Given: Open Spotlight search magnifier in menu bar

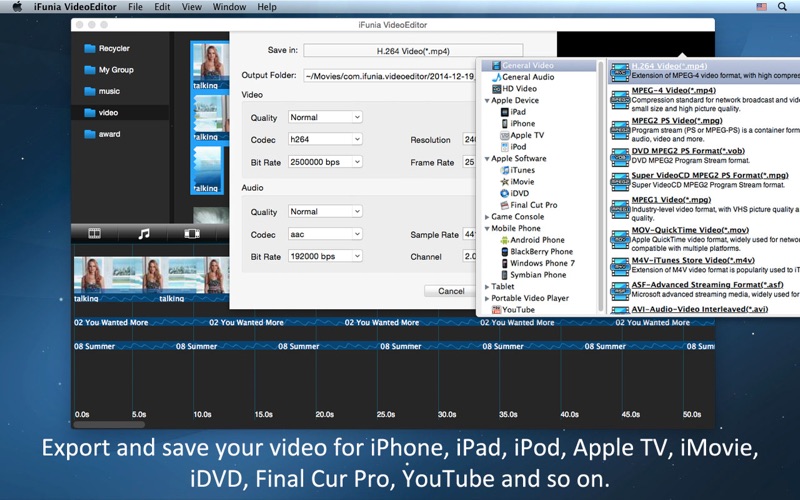Looking at the screenshot, I should coord(782,7).
